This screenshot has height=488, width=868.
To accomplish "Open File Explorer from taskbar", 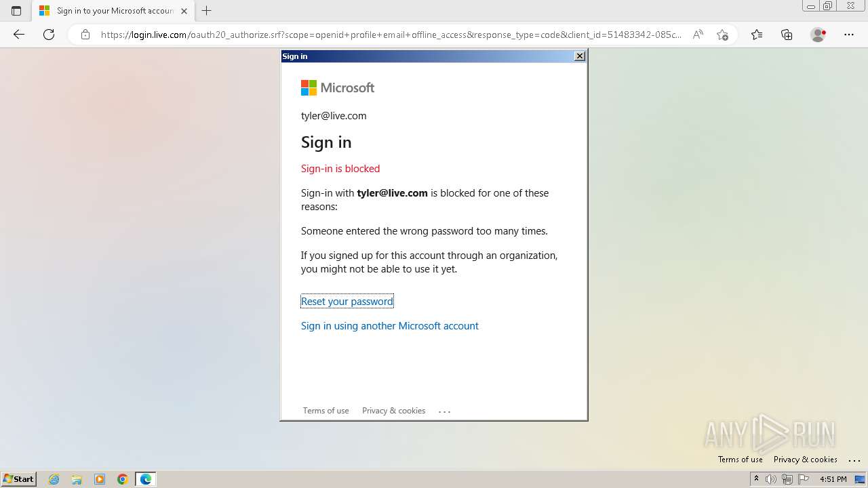I will [77, 479].
